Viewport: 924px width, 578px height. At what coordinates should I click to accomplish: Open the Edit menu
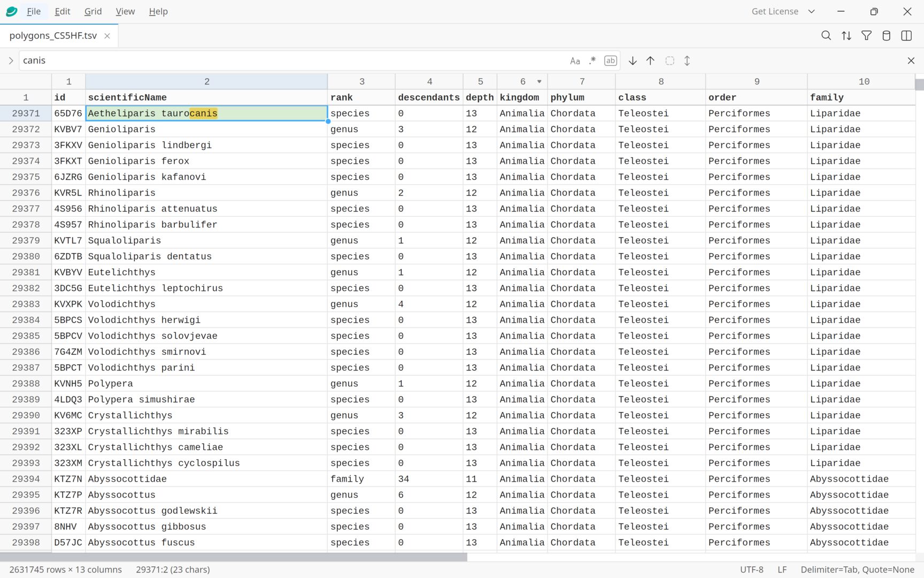point(63,11)
